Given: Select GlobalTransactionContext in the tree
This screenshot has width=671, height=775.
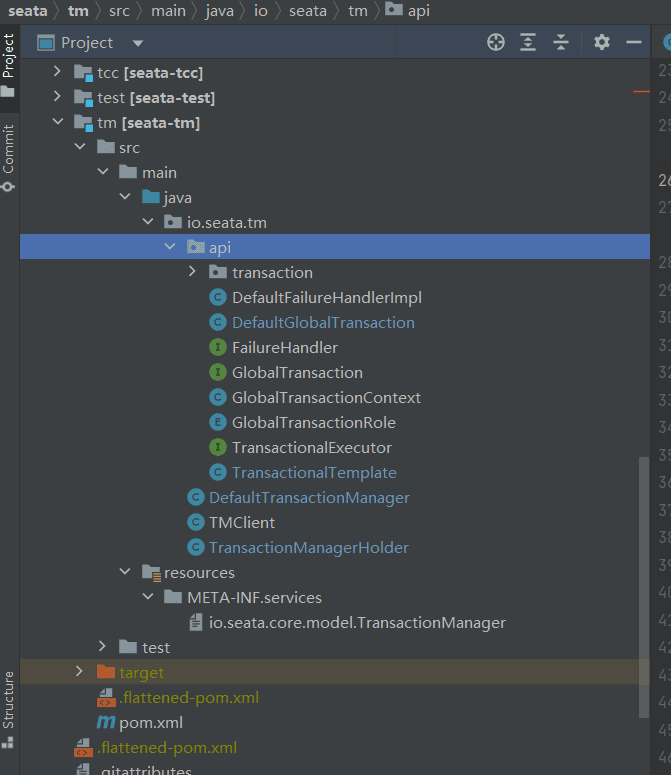Looking at the screenshot, I should 327,397.
